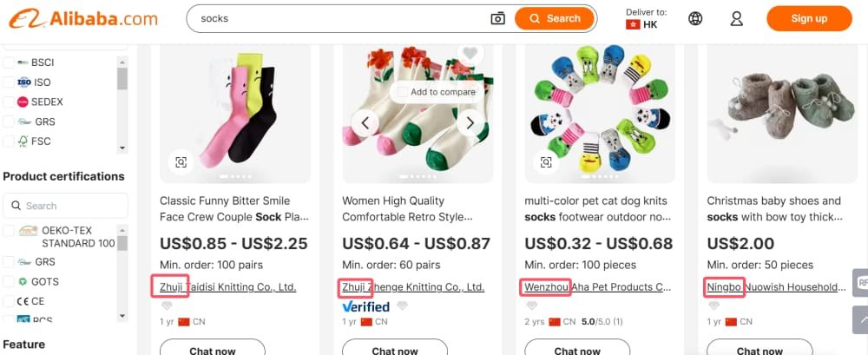The image size is (868, 355).
Task: Click the Sign up button
Action: coord(809,18)
